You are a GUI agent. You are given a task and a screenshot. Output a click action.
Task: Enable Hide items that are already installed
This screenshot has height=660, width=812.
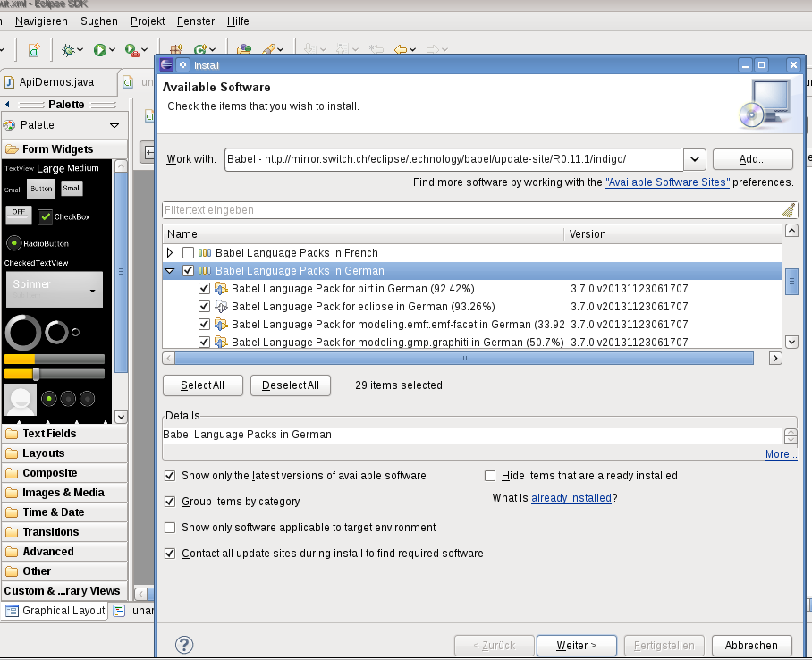coord(490,476)
